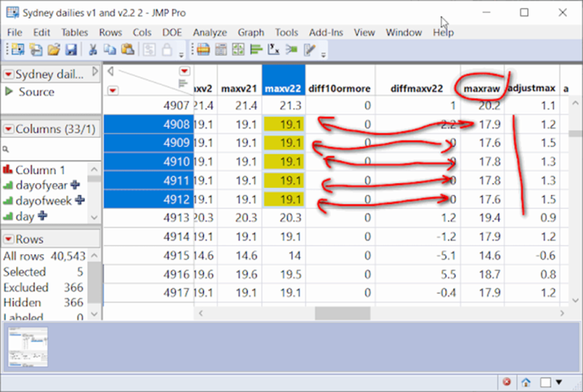This screenshot has height=392, width=583.
Task: Select the diffmaxv22 column header
Action: coord(417,87)
